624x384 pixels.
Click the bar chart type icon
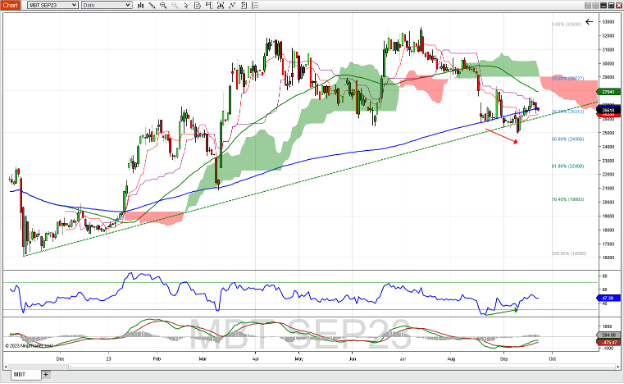click(x=140, y=5)
